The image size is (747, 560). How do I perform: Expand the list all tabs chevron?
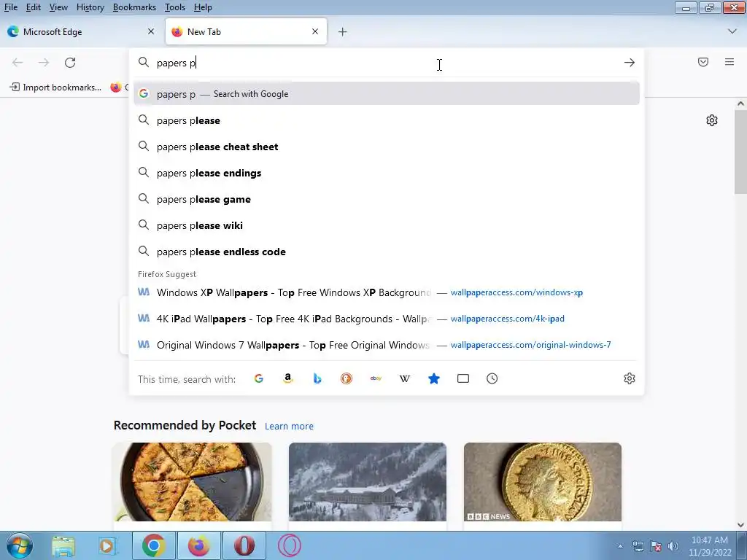pos(732,31)
